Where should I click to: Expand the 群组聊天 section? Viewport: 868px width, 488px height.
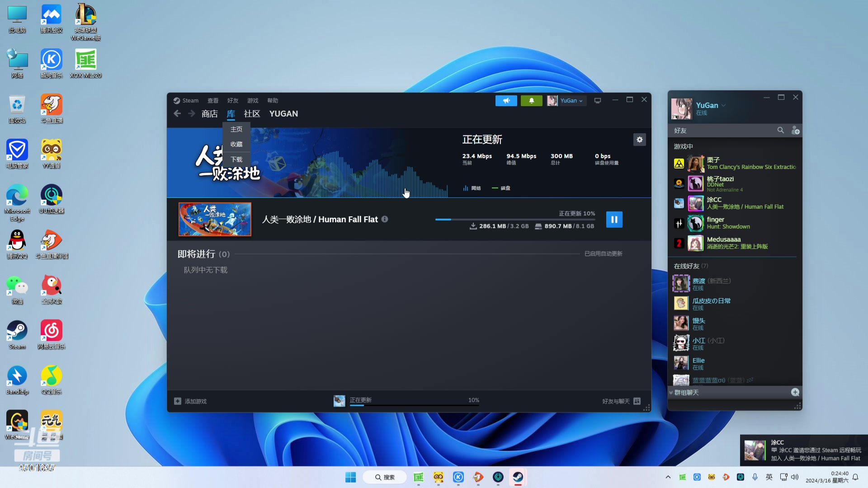(686, 393)
